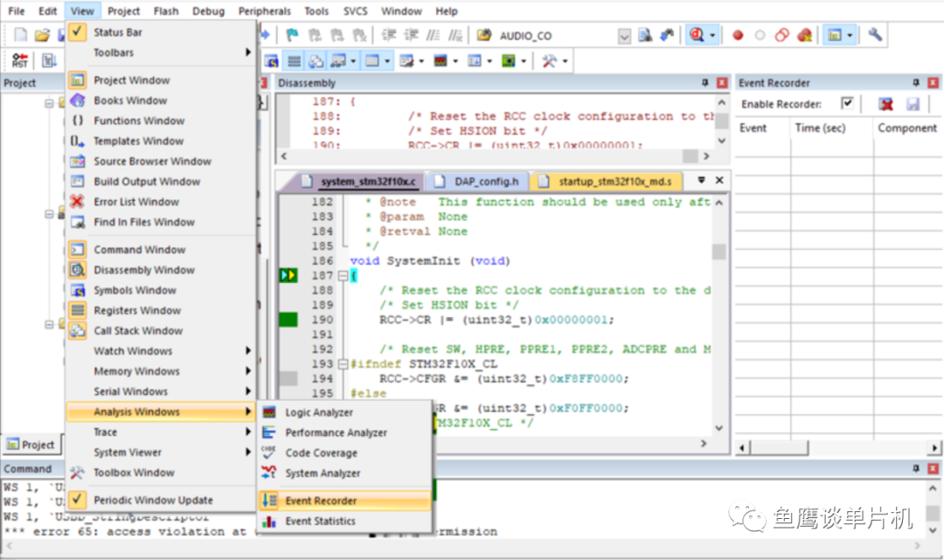The width and height of the screenshot is (944, 560).
Task: Click the System Analyzer icon in submenu
Action: 269,474
